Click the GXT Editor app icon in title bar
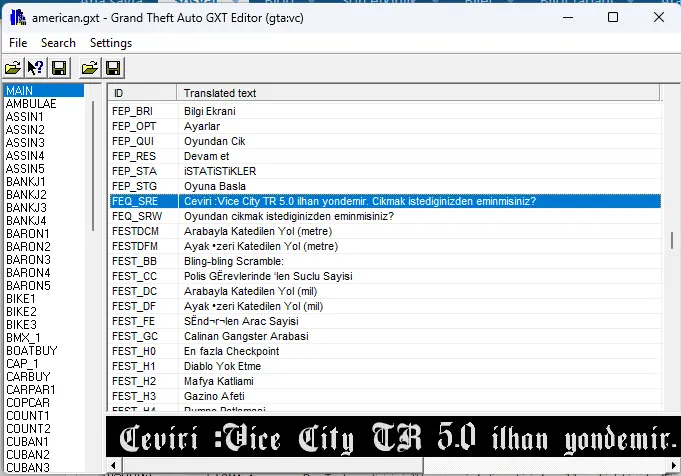 18,17
